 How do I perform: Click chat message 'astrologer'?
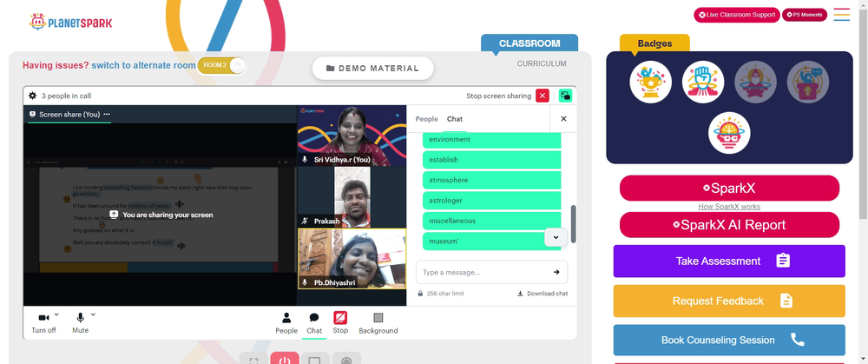point(491,201)
